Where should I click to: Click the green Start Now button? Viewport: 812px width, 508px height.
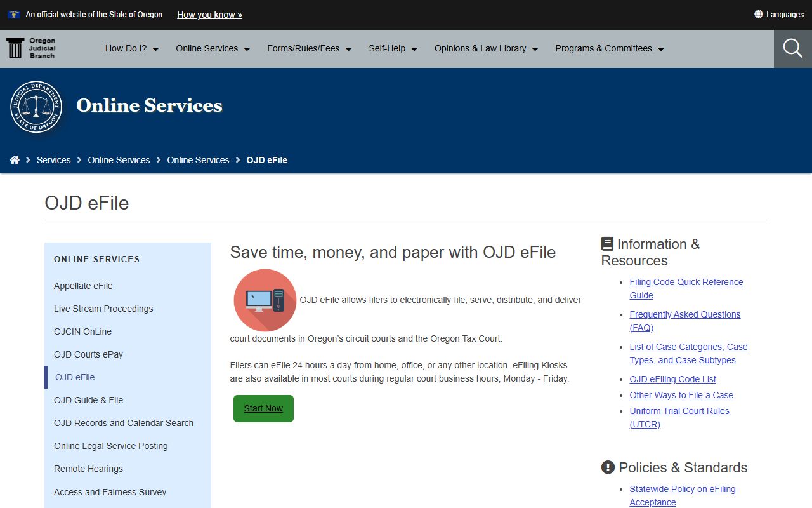(263, 408)
